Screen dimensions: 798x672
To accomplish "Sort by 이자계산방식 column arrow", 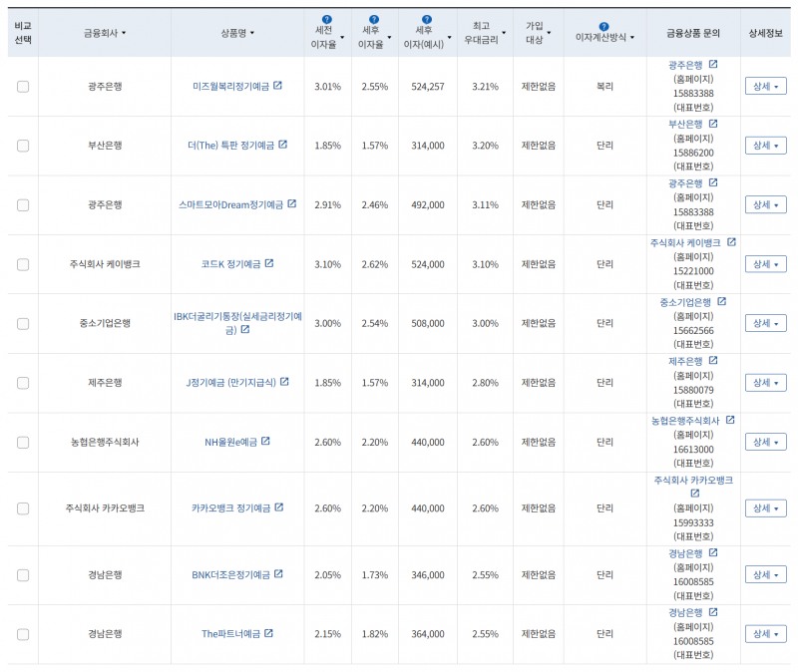I will (632, 38).
